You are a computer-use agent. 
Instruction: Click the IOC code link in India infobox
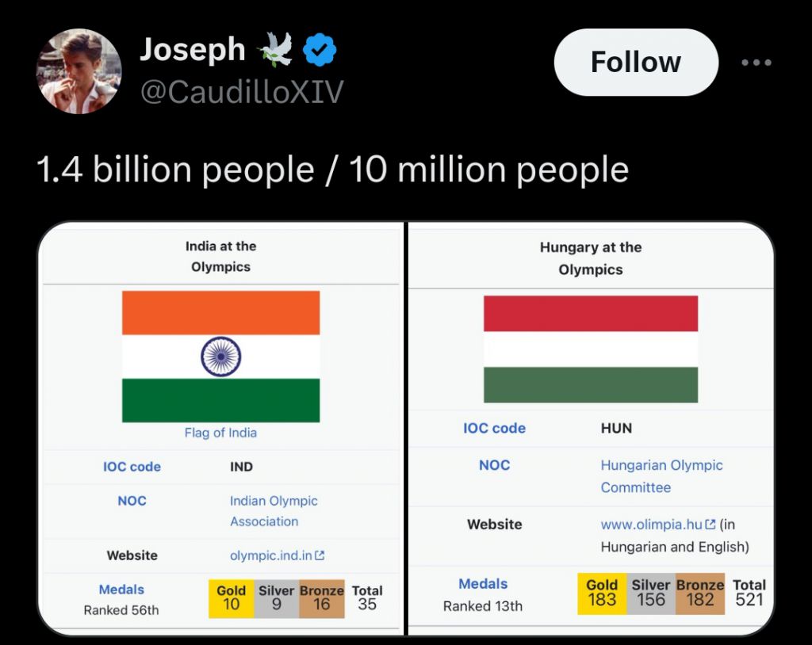click(x=132, y=467)
